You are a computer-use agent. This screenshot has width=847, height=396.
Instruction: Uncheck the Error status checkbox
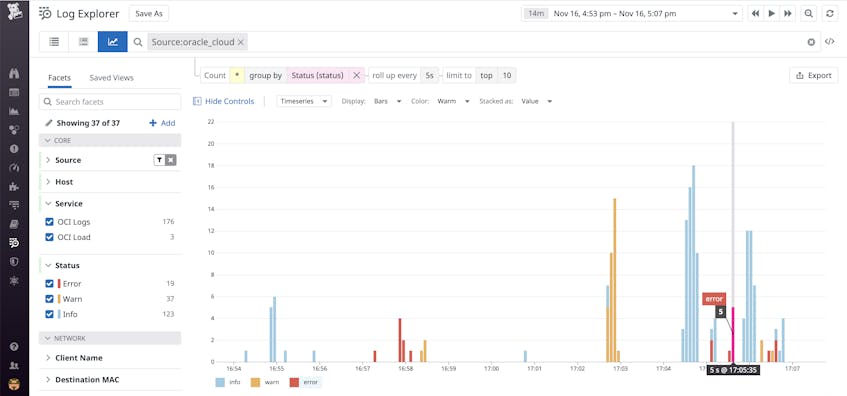tap(50, 284)
